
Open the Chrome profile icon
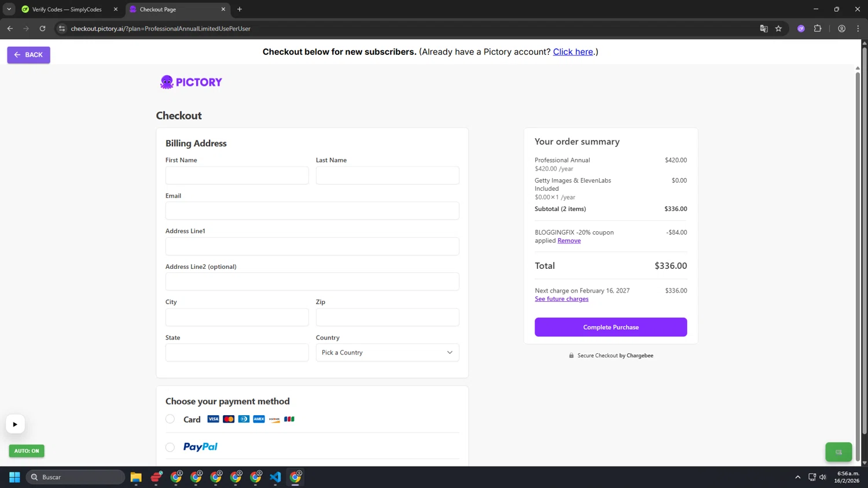coord(841,28)
